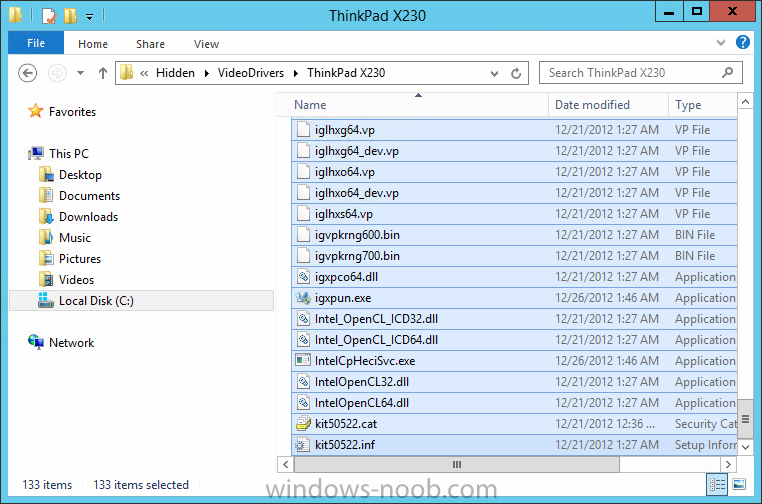Image resolution: width=762 pixels, height=504 pixels.
Task: Select the Intel_OpenCL_ICD64.dll file
Action: [x=514, y=340]
